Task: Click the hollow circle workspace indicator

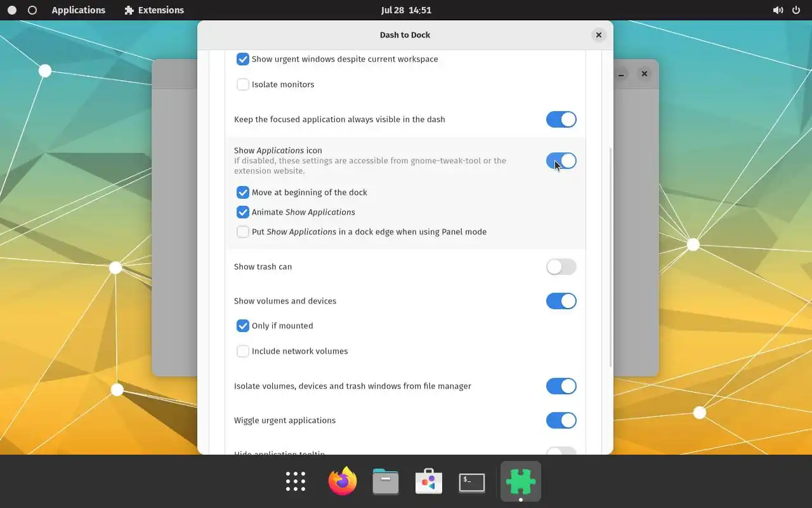Action: pos(32,10)
